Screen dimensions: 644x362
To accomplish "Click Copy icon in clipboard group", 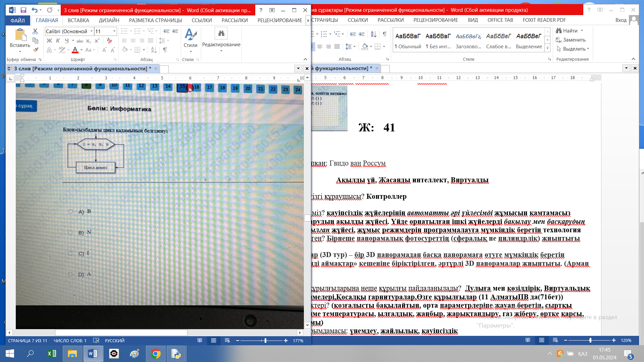I will (35, 41).
